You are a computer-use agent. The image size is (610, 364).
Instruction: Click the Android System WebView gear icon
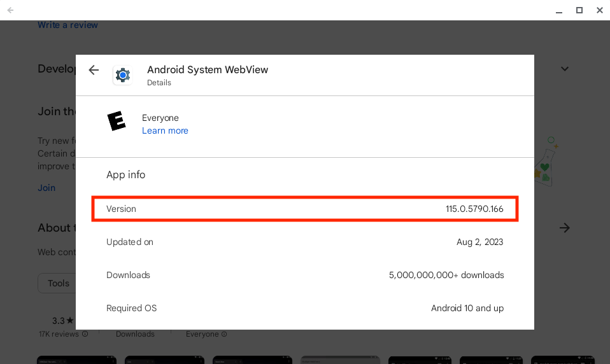tap(122, 75)
